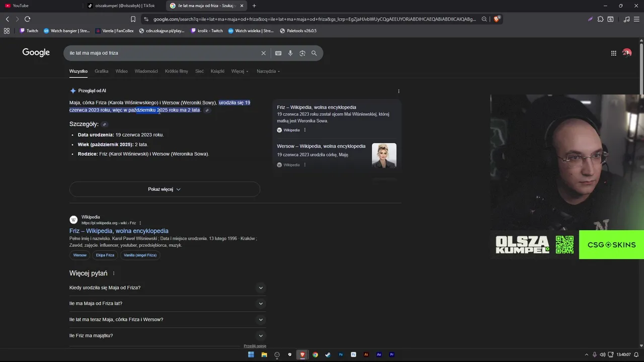The height and width of the screenshot is (362, 644).
Task: Select the Sieć results tab
Action: click(200, 71)
